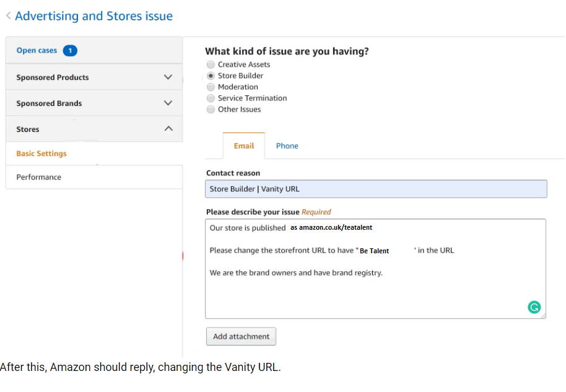Image resolution: width=566 pixels, height=392 pixels.
Task: Confirm Store Builder remains selected
Action: pyautogui.click(x=211, y=76)
